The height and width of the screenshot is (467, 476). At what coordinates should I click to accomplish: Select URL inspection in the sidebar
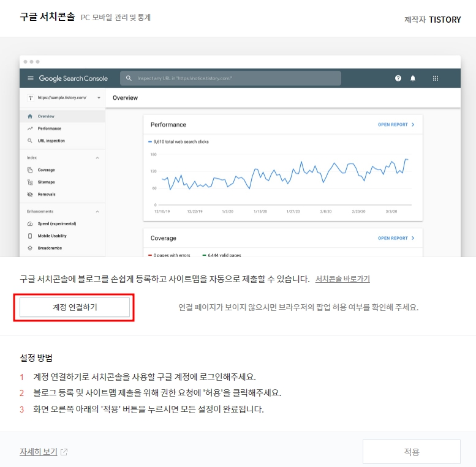pyautogui.click(x=62, y=141)
